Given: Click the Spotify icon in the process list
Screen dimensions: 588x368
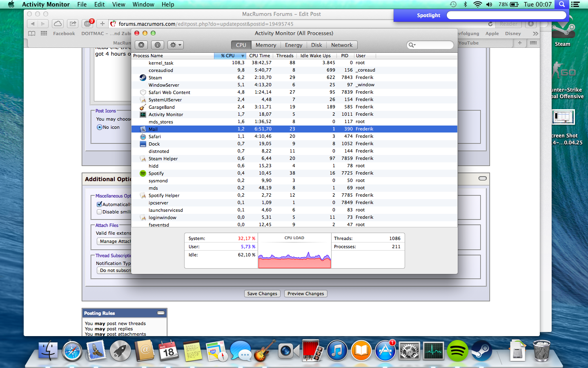Looking at the screenshot, I should point(143,173).
